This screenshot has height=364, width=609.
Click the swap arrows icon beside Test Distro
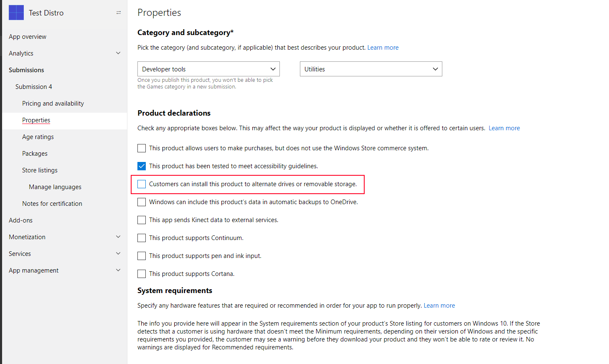(x=119, y=13)
